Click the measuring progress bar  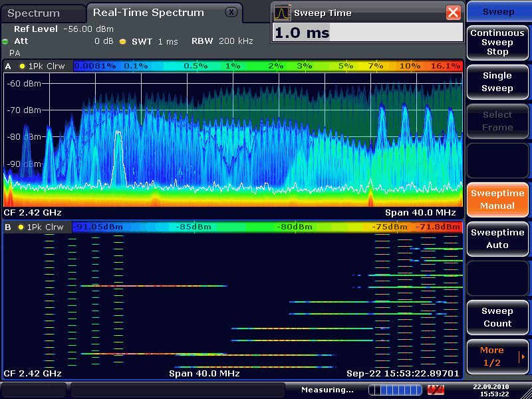(395, 390)
